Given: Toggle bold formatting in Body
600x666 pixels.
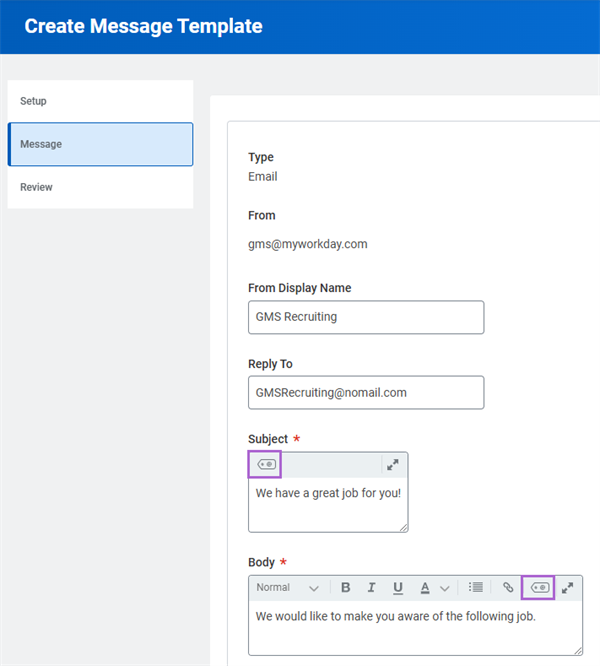Looking at the screenshot, I should click(x=346, y=587).
